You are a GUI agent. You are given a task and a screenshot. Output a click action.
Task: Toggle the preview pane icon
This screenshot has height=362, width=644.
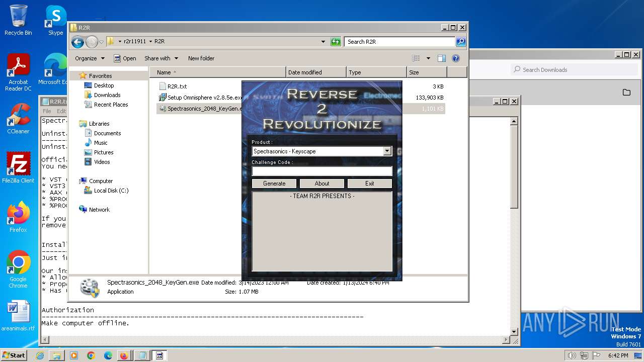(442, 58)
